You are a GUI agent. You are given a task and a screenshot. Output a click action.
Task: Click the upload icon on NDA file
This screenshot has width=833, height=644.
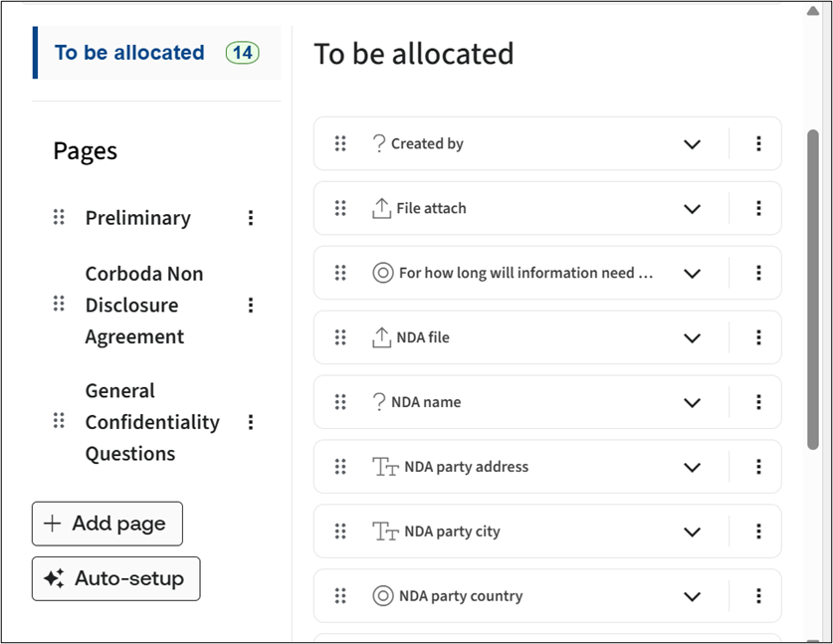pyautogui.click(x=381, y=337)
